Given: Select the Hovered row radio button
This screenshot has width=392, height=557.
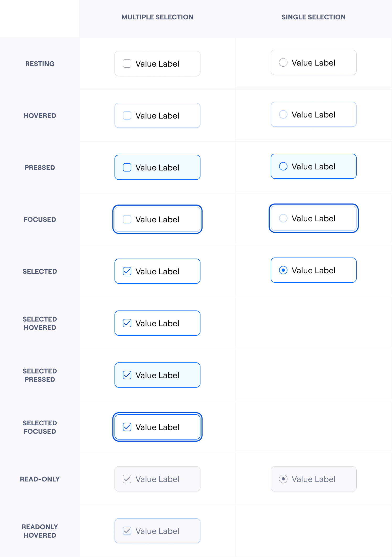Looking at the screenshot, I should (283, 114).
